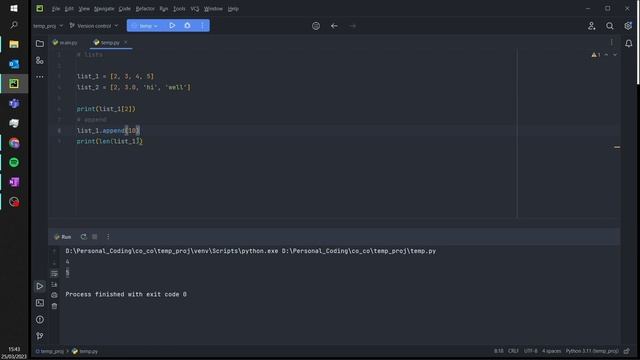Open more run actions in toolbar
The image size is (640, 360).
click(x=202, y=25)
